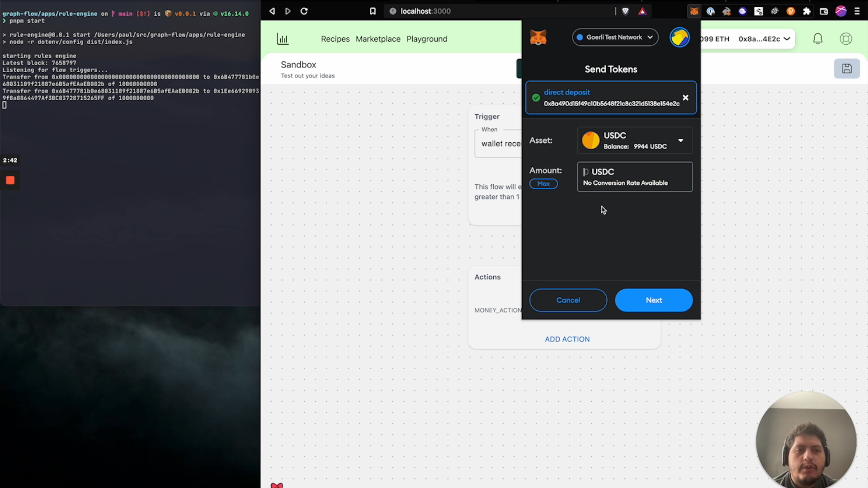
Task: Click the Trigger section heading
Action: point(487,117)
